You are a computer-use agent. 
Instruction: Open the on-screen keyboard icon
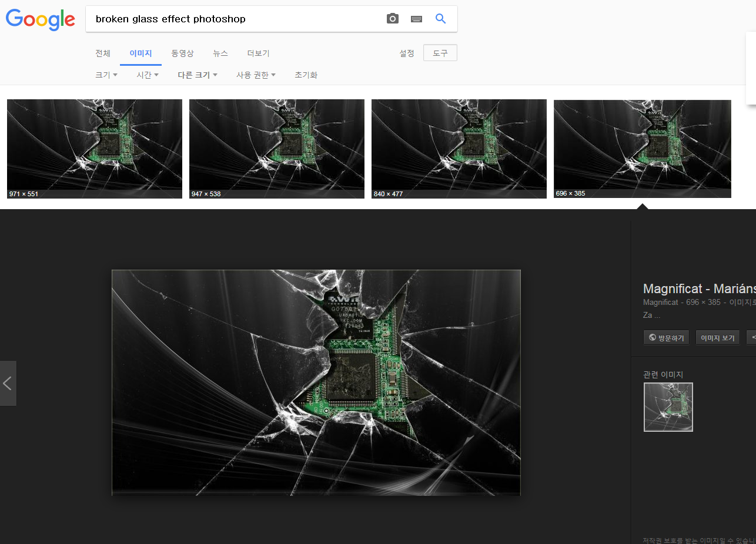pyautogui.click(x=416, y=19)
